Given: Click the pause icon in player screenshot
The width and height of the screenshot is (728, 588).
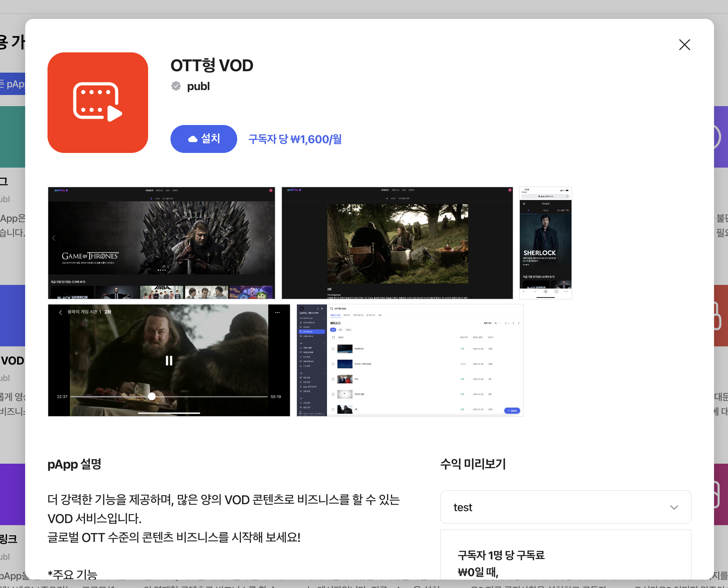Looking at the screenshot, I should 169,360.
